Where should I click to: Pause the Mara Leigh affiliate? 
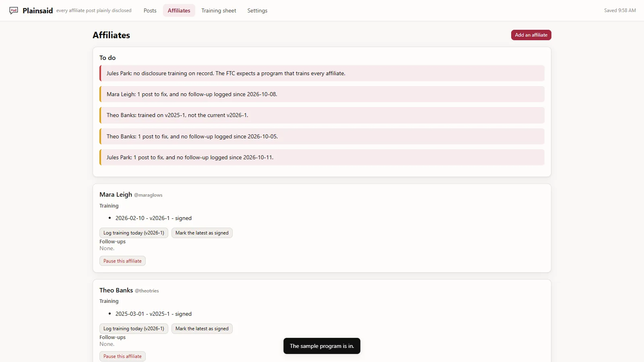coord(122,261)
